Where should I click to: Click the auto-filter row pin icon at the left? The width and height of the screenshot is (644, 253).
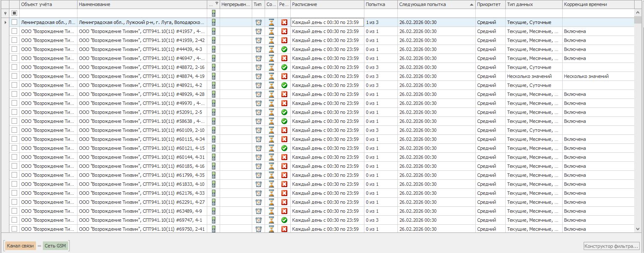coord(5,13)
